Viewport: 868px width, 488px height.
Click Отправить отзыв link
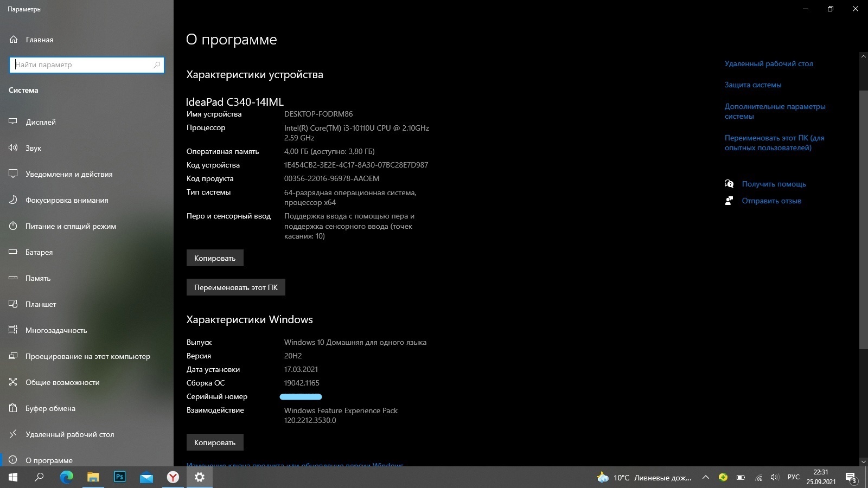(x=771, y=201)
